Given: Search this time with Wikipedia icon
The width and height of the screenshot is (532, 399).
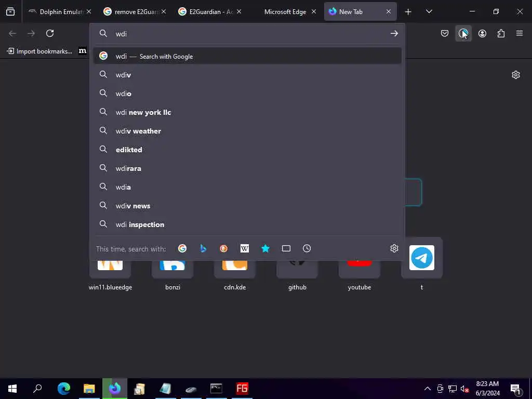Looking at the screenshot, I should tap(245, 248).
